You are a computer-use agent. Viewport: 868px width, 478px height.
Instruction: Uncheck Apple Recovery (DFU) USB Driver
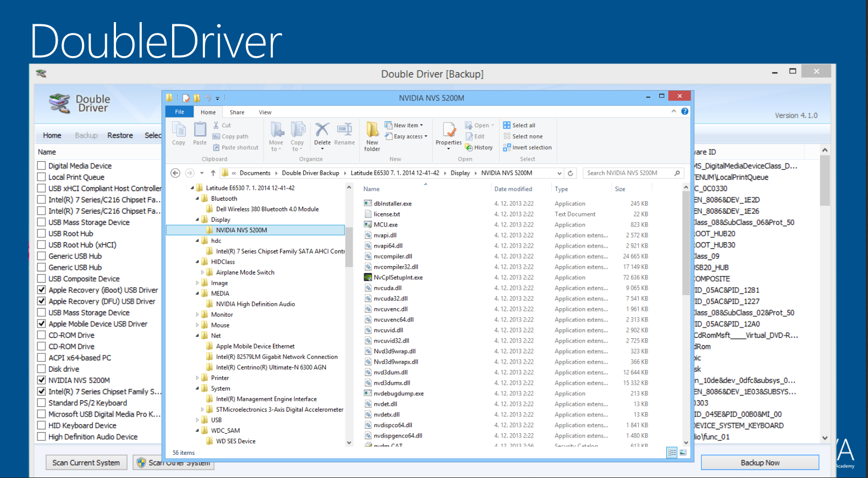tap(42, 301)
